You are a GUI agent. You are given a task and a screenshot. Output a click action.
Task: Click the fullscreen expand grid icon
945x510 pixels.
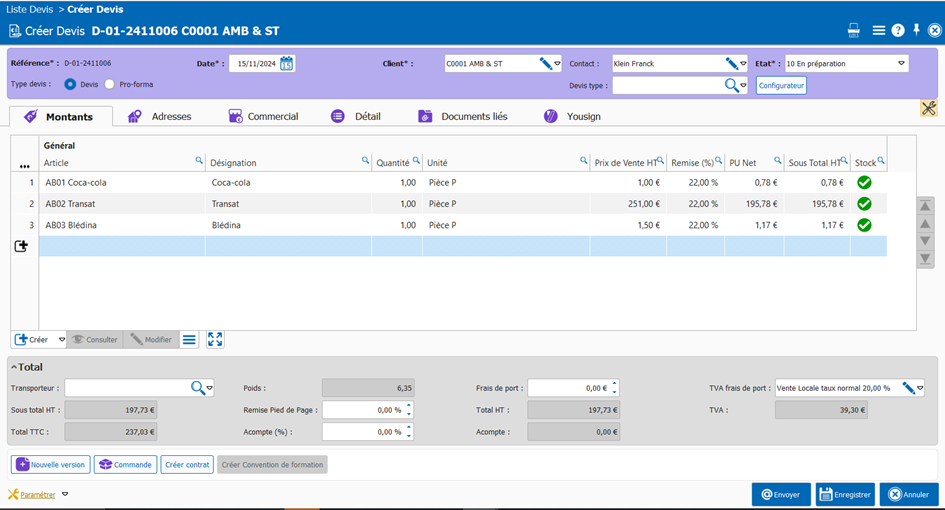tap(215, 340)
